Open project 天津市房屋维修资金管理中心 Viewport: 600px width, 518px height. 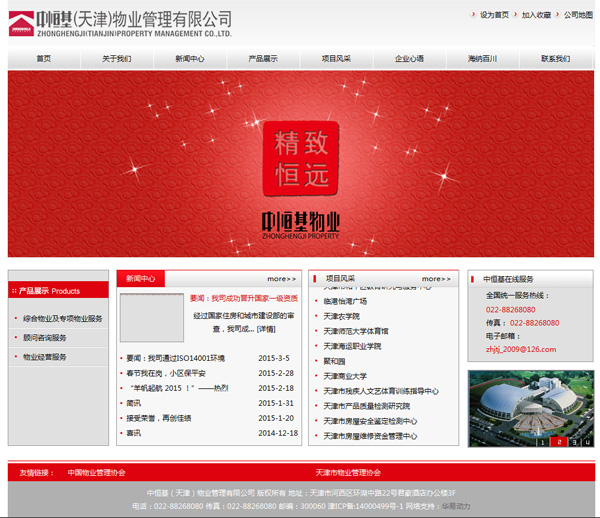coord(370,436)
